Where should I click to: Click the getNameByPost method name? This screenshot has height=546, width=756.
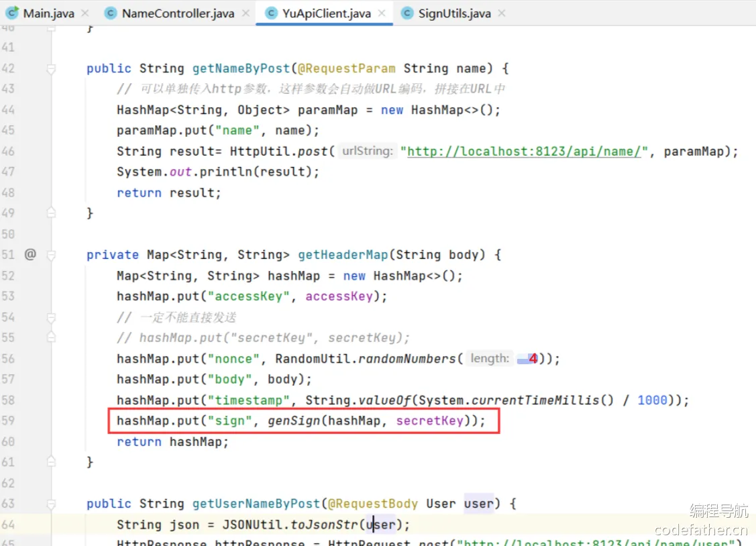(x=241, y=68)
